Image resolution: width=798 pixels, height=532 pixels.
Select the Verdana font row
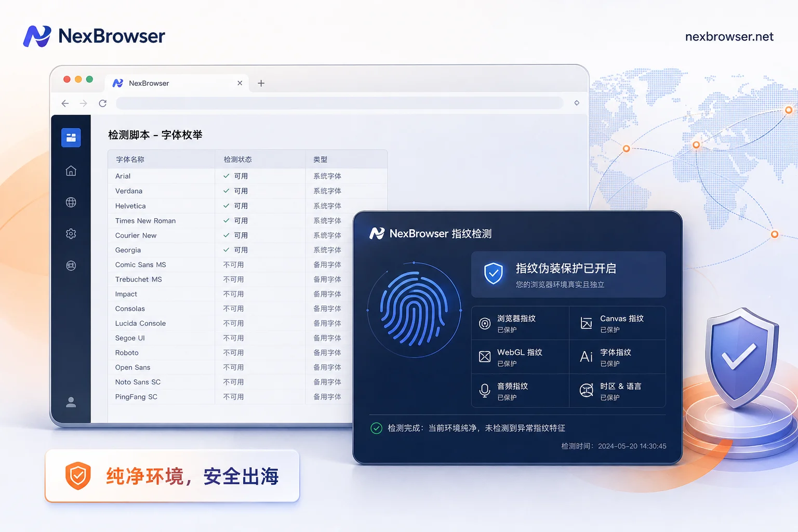point(247,191)
